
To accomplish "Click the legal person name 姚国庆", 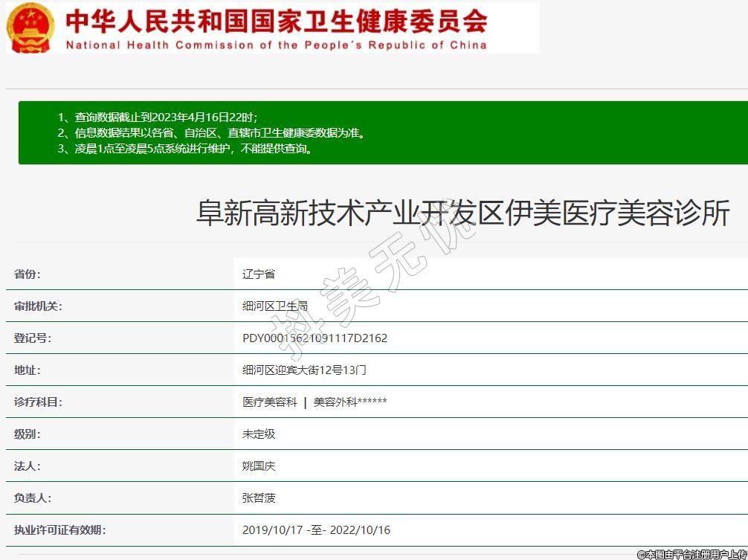I will [x=259, y=466].
